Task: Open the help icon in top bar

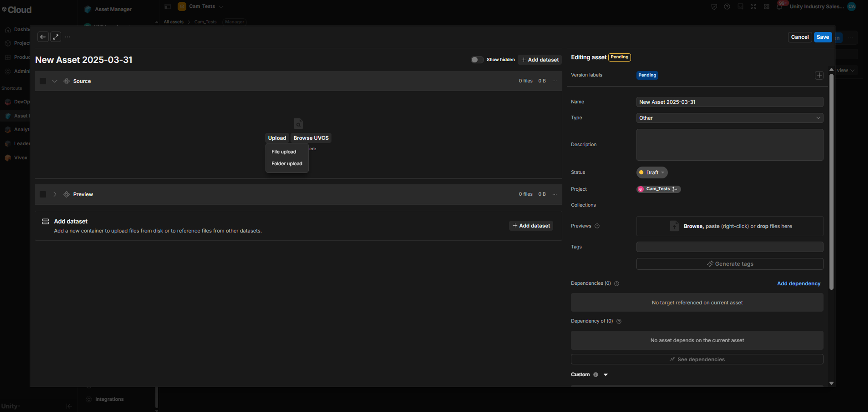Action: (x=727, y=7)
